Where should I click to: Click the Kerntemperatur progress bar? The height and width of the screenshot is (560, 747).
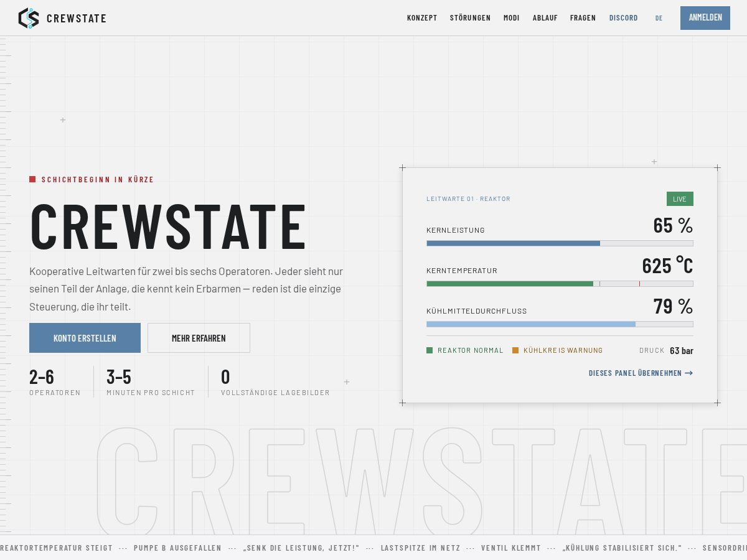tap(560, 284)
